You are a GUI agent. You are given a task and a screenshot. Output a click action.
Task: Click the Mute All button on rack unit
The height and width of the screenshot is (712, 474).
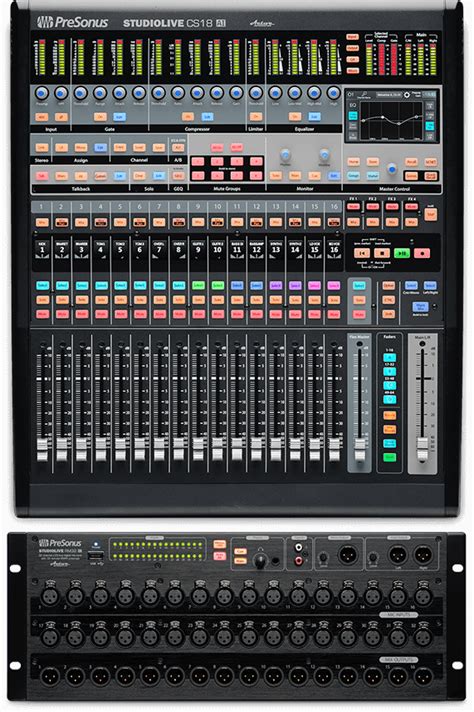pos(220,556)
